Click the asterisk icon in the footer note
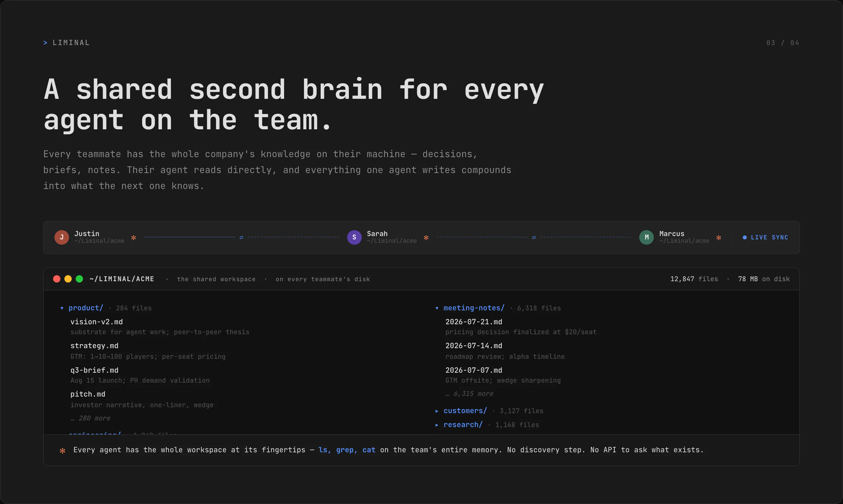The height and width of the screenshot is (504, 843). point(62,451)
